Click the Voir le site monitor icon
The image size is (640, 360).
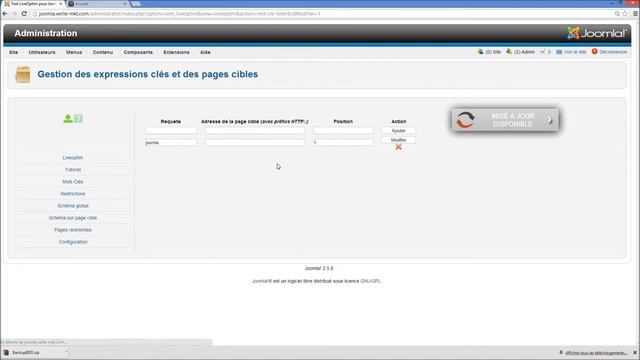tap(559, 52)
